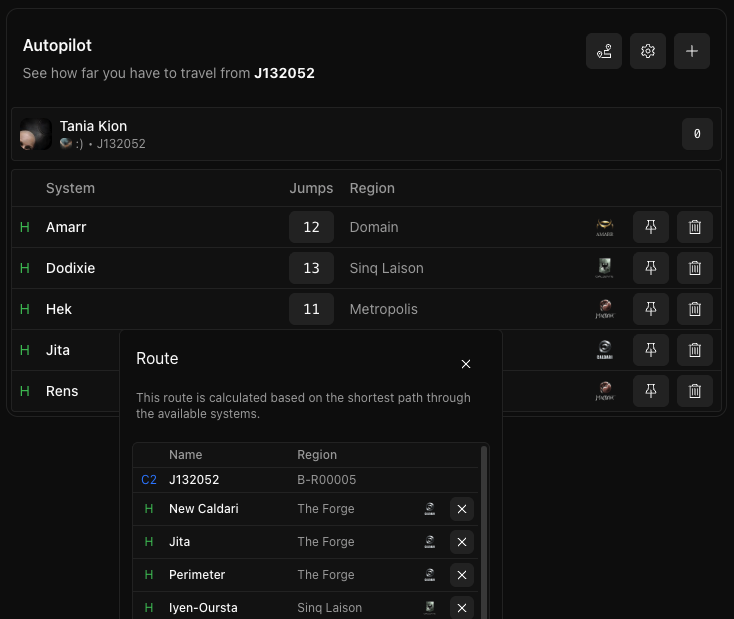The height and width of the screenshot is (619, 734).
Task: Add a new destination with plus button
Action: pos(692,51)
